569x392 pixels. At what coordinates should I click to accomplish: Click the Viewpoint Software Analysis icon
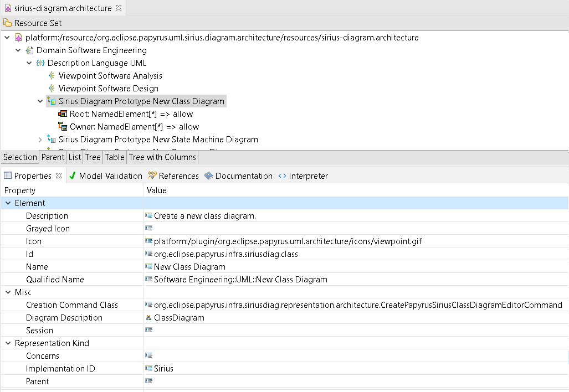click(52, 75)
